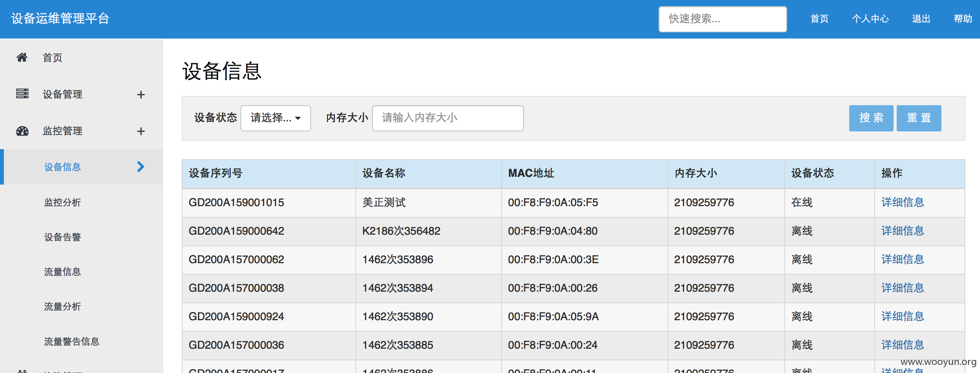Focus the 内存大小 input field
The height and width of the screenshot is (373, 980).
[448, 118]
